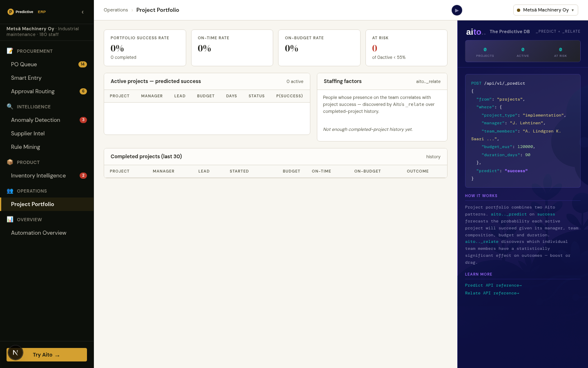Click the round play button in header
The image size is (588, 368).
pos(457,10)
